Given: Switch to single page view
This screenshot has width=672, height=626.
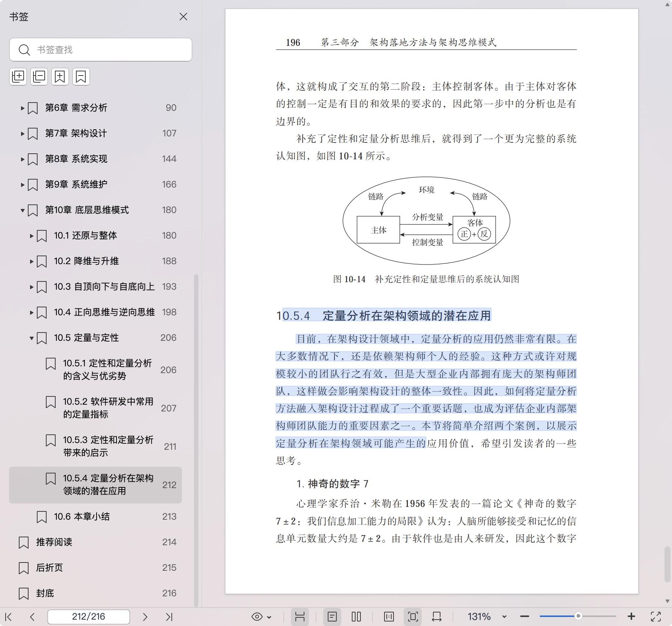Looking at the screenshot, I should [x=332, y=617].
